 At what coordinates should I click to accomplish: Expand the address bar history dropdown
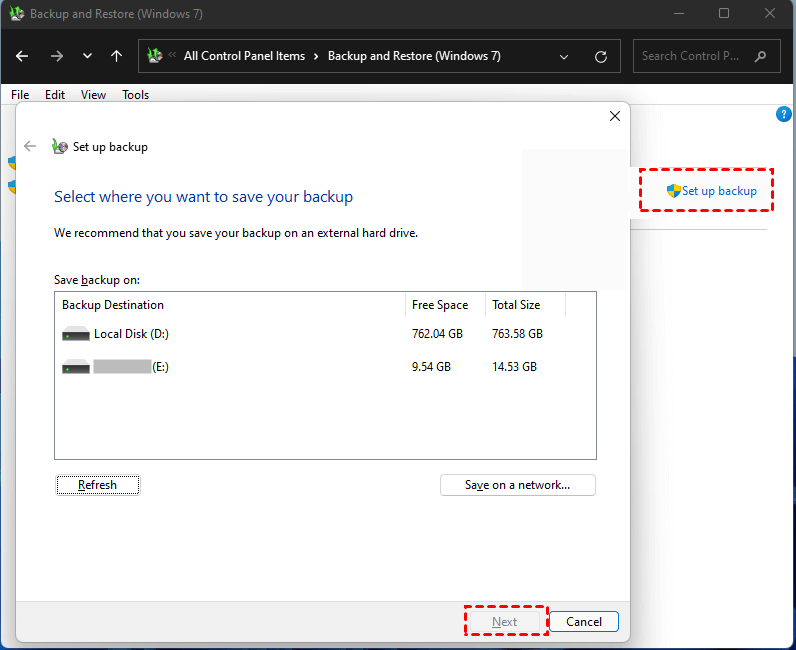(563, 57)
